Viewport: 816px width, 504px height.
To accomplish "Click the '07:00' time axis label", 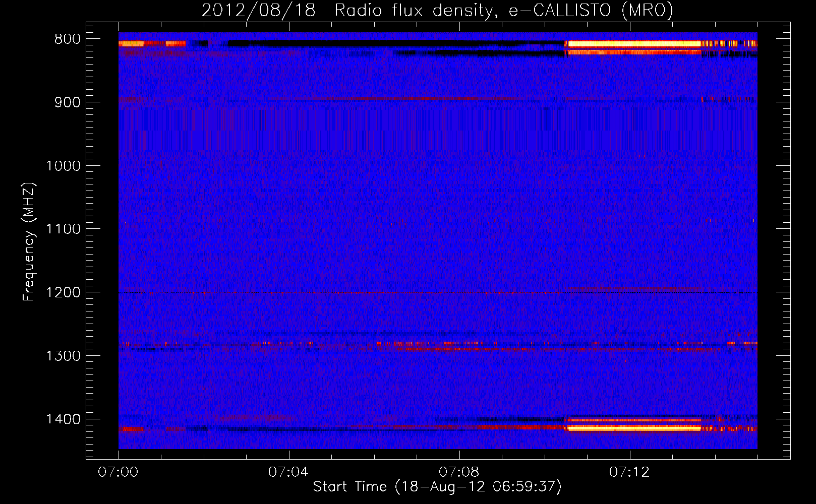I will click(x=119, y=472).
